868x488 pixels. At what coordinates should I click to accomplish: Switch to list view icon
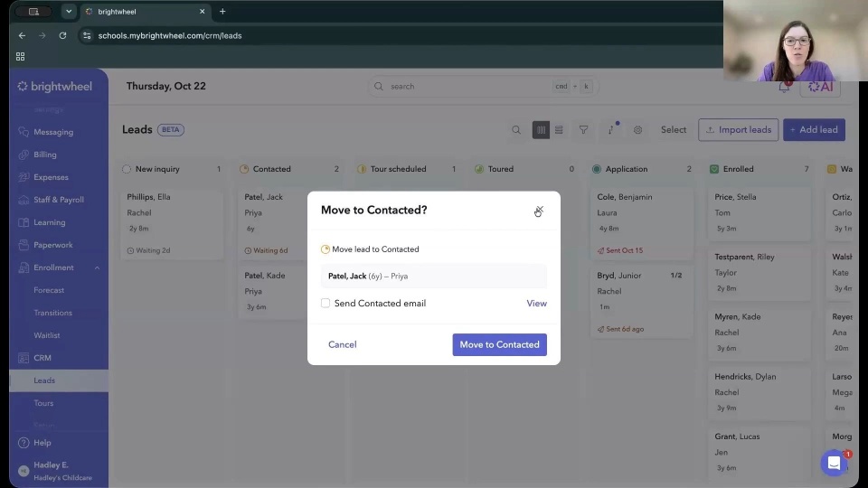click(559, 129)
